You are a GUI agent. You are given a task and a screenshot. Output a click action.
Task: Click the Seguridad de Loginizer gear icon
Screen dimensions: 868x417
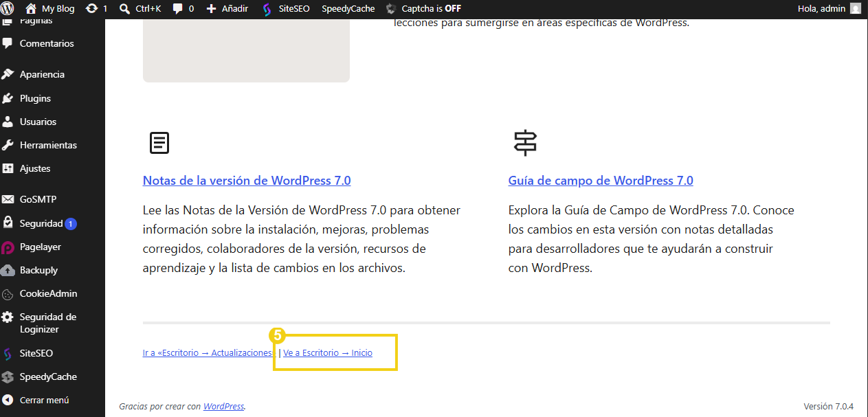click(8, 317)
